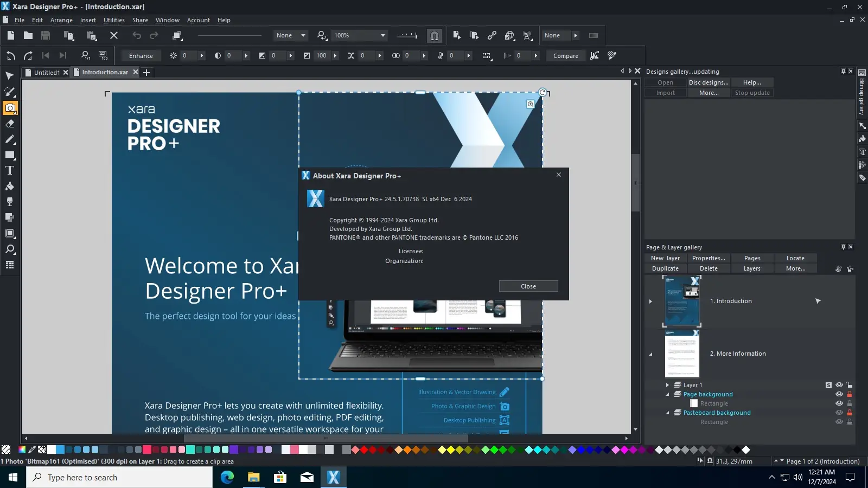Click Properties... in Page & Layer gallery

click(709, 258)
